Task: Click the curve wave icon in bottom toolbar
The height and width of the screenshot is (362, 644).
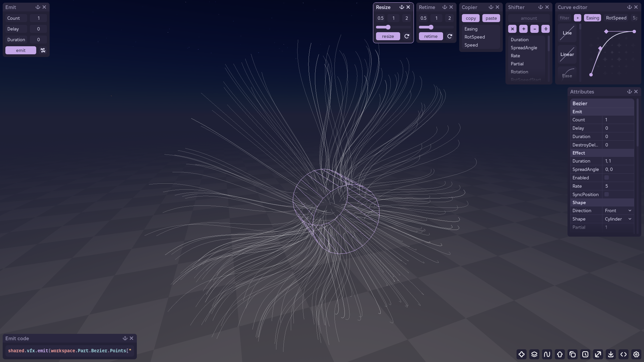Action: click(547, 354)
